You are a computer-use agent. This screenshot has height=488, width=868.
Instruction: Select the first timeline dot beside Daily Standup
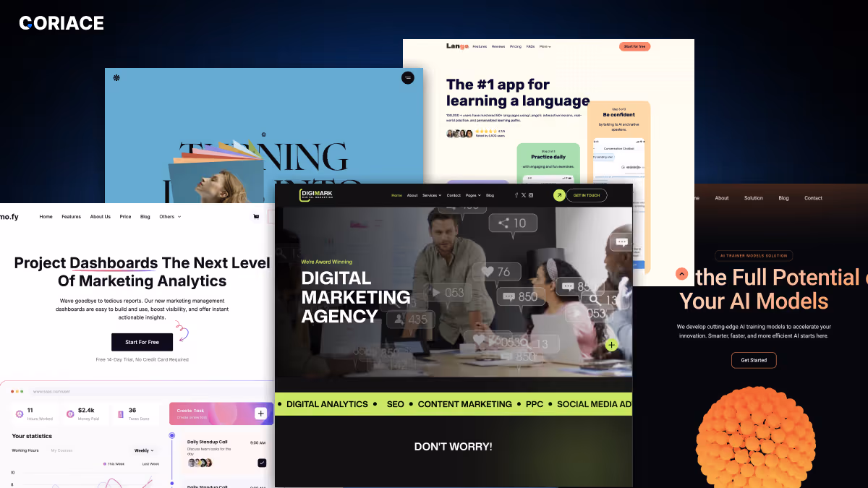click(172, 436)
